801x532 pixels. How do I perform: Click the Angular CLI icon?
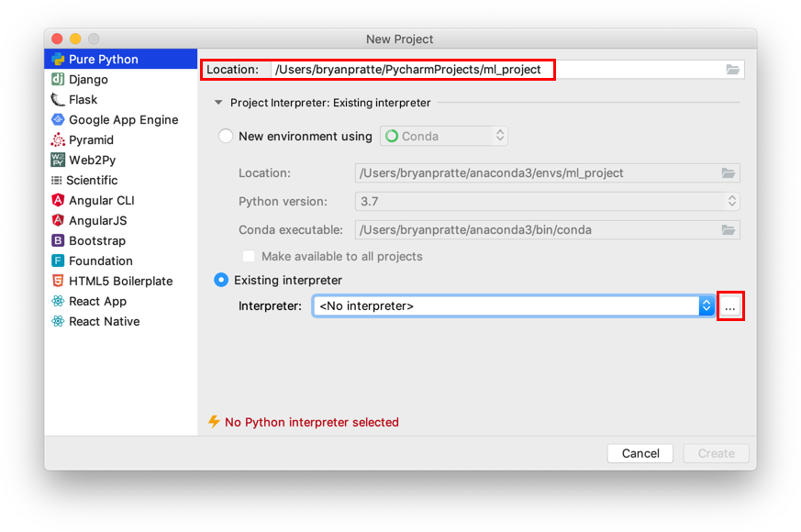[x=58, y=201]
